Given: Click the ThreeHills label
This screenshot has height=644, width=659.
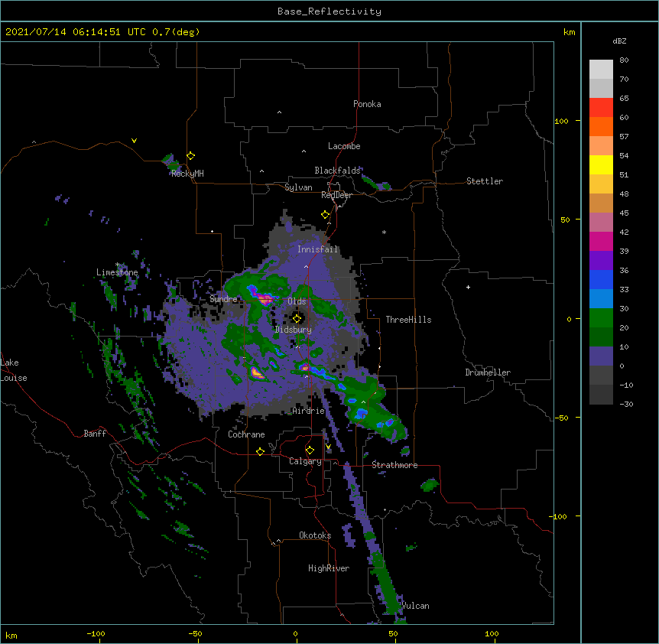Looking at the screenshot, I should click(408, 320).
